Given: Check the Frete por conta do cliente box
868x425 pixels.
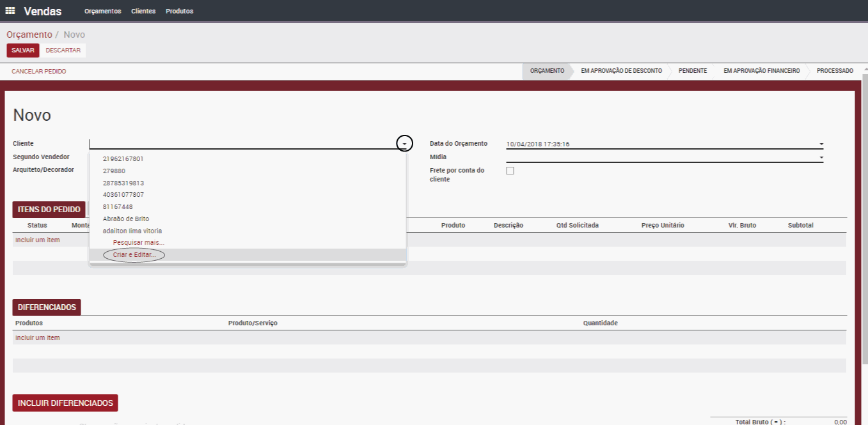Looking at the screenshot, I should coord(510,171).
